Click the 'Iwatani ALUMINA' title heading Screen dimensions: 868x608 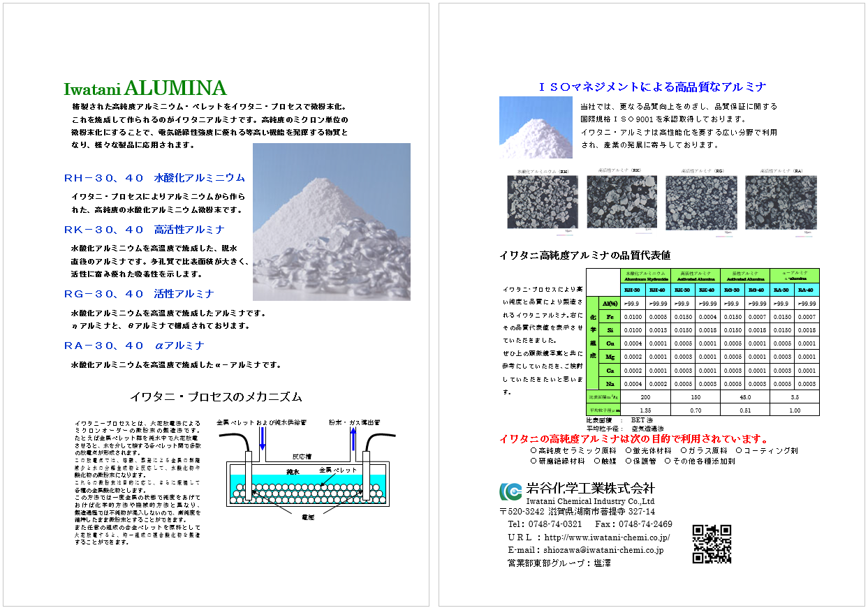pos(145,89)
